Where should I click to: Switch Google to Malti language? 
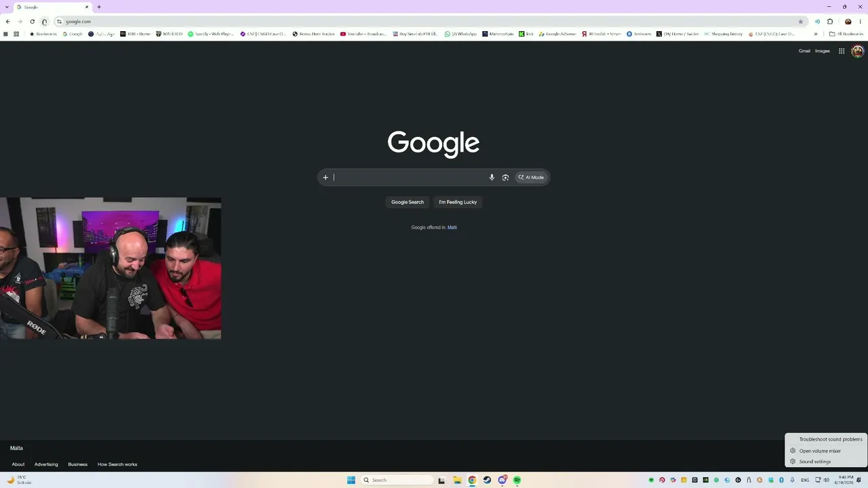pos(452,228)
